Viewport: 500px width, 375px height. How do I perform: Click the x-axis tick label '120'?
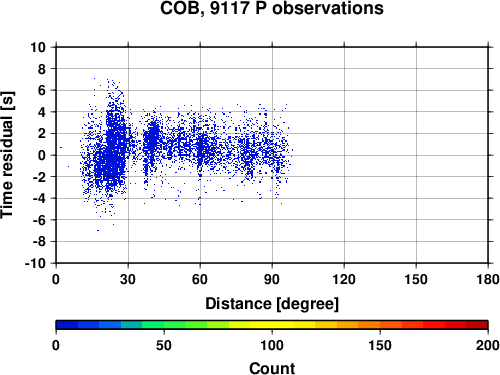coord(344,279)
